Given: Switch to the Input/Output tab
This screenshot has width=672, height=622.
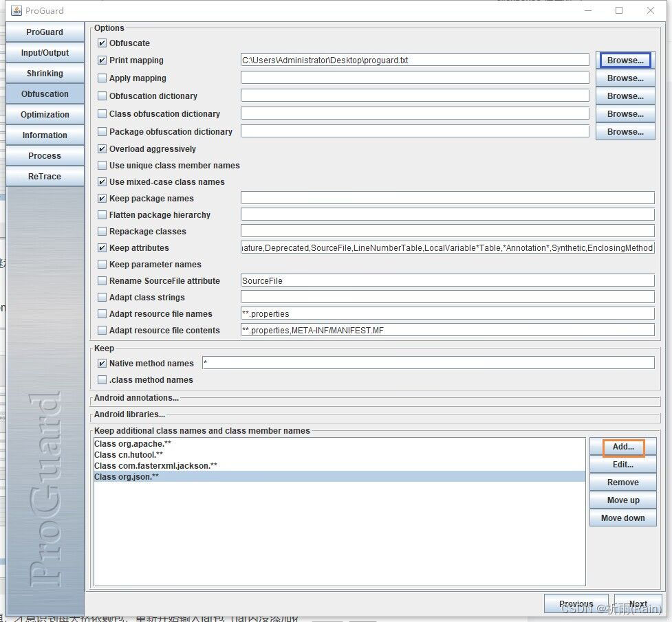Looking at the screenshot, I should (45, 53).
